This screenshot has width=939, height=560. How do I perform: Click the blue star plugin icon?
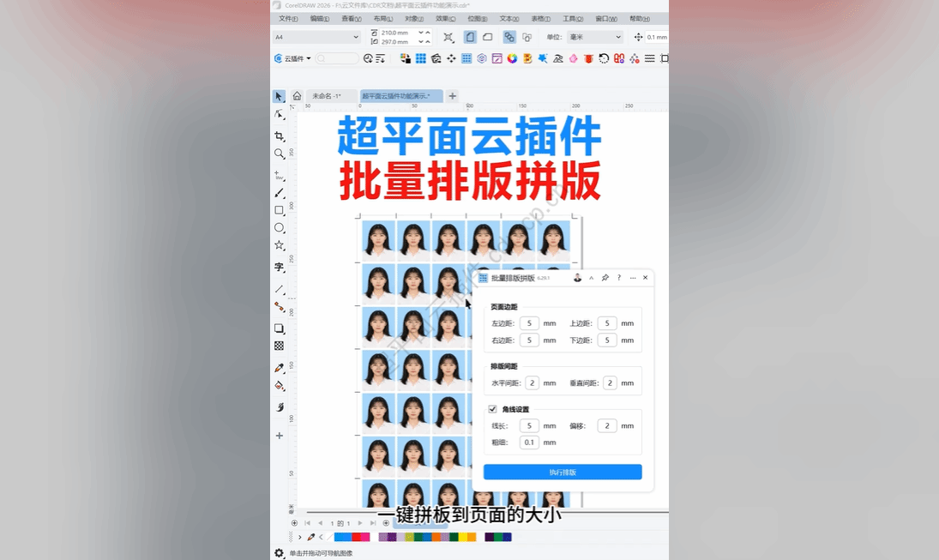543,58
